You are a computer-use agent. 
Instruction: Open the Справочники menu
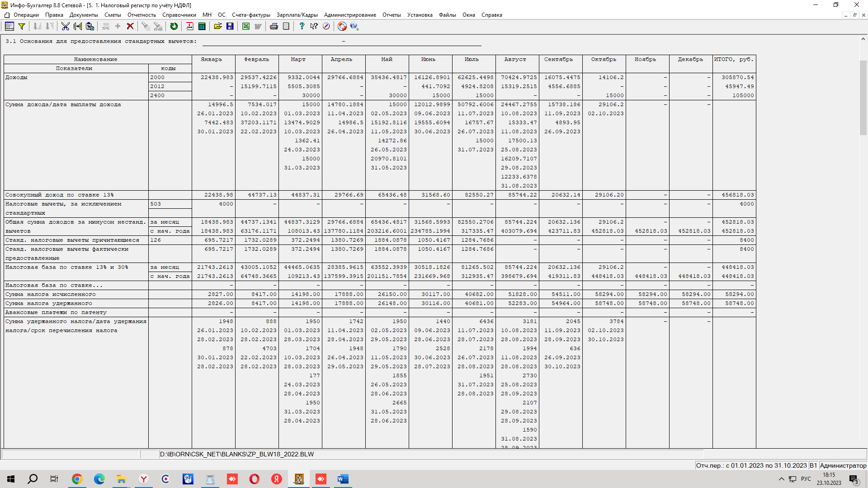pos(179,15)
